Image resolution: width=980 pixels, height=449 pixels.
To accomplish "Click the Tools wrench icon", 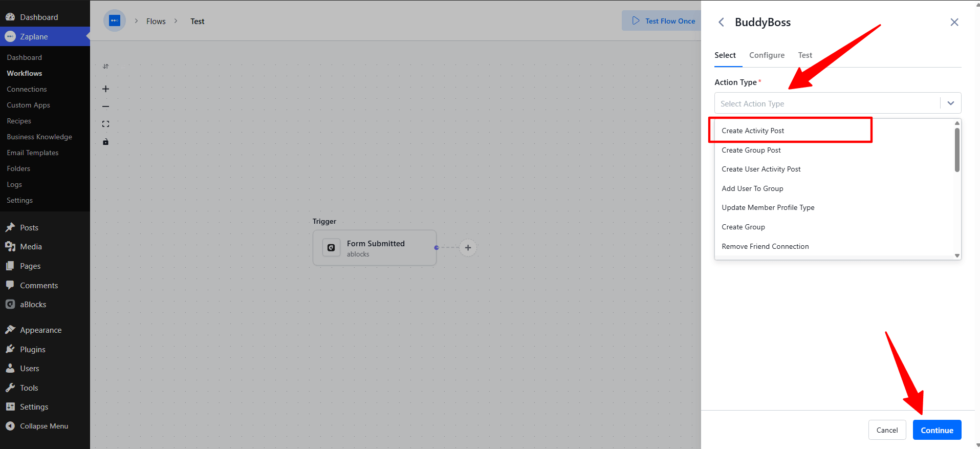I will 10,388.
